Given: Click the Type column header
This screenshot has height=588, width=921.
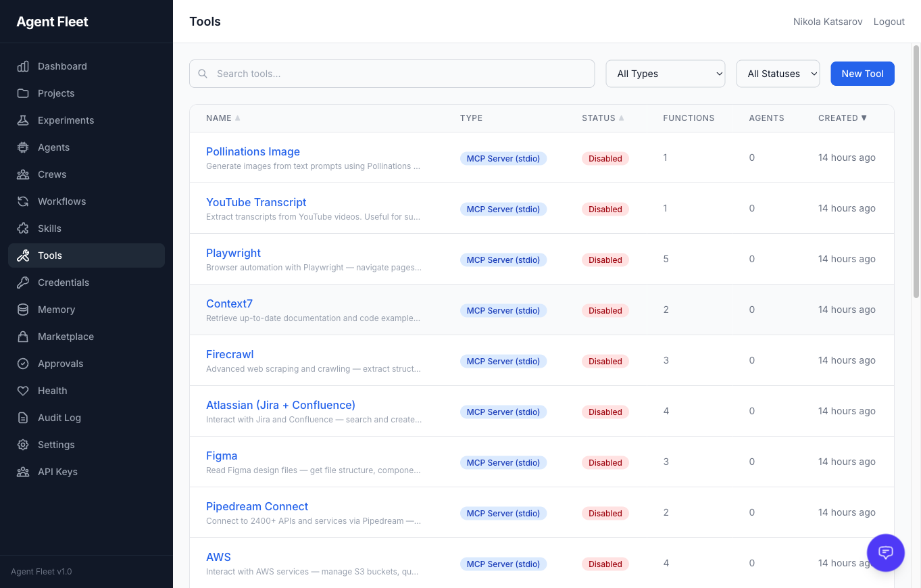Looking at the screenshot, I should click(471, 118).
